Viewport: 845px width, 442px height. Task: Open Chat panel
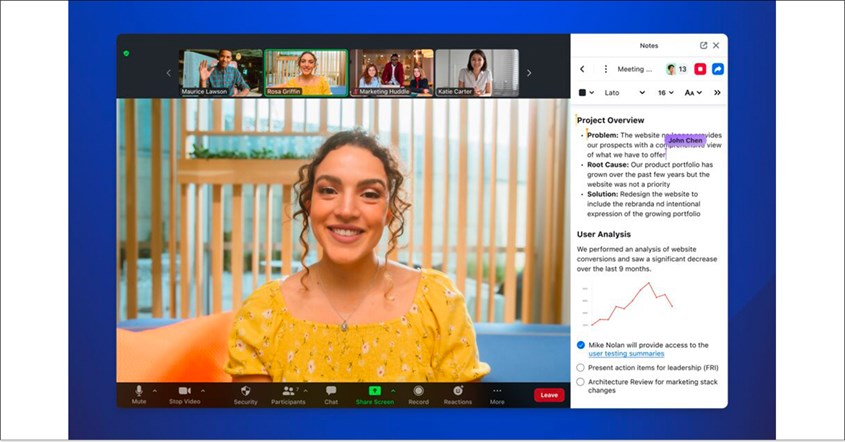click(331, 395)
